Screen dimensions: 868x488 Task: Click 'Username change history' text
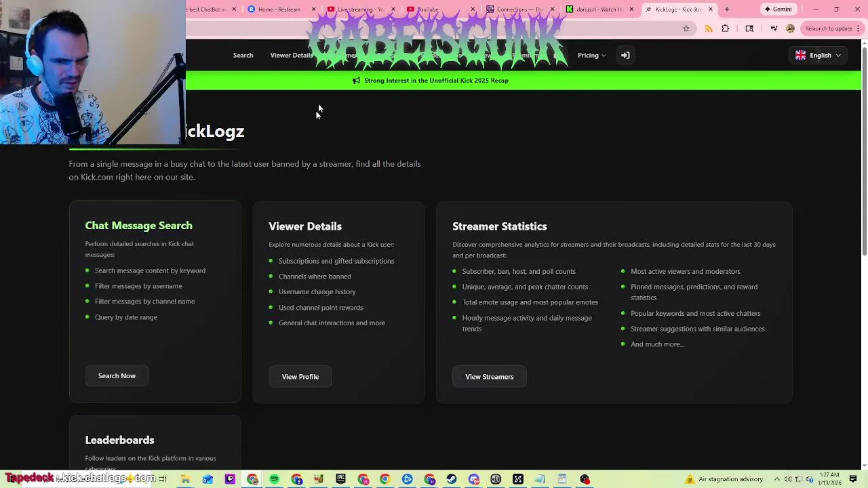[317, 292]
